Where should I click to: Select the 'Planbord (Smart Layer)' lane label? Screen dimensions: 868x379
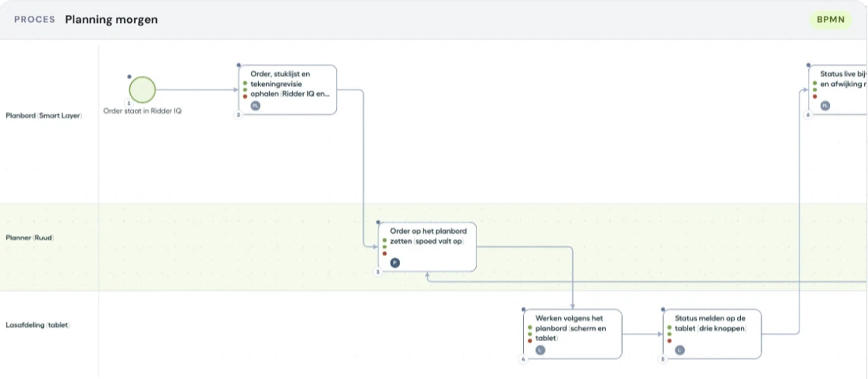pos(43,116)
